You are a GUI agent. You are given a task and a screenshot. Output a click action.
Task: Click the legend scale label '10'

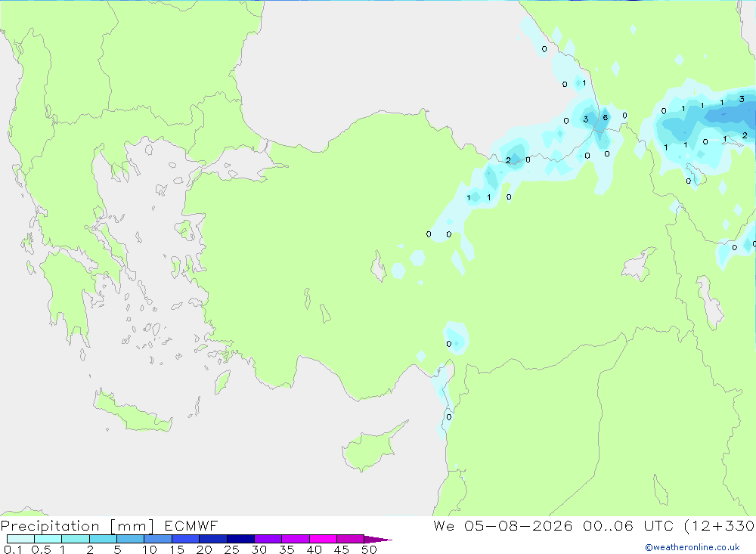coord(150,549)
